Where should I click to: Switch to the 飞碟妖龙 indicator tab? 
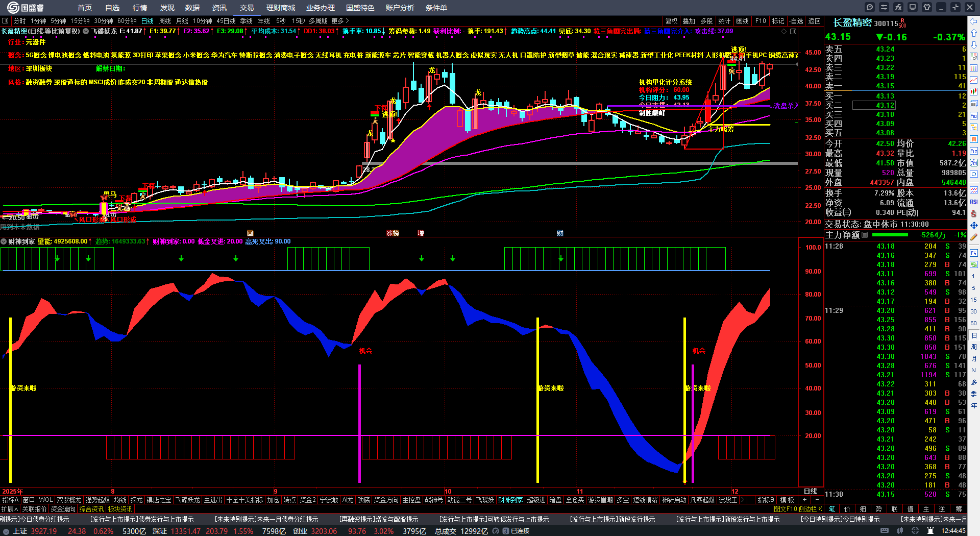[188, 500]
